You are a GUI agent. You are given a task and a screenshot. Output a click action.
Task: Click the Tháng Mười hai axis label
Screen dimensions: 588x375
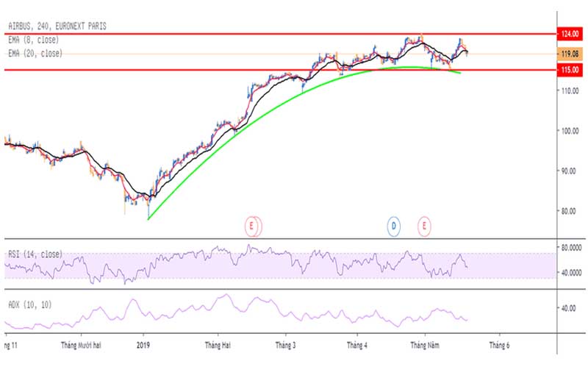click(81, 345)
